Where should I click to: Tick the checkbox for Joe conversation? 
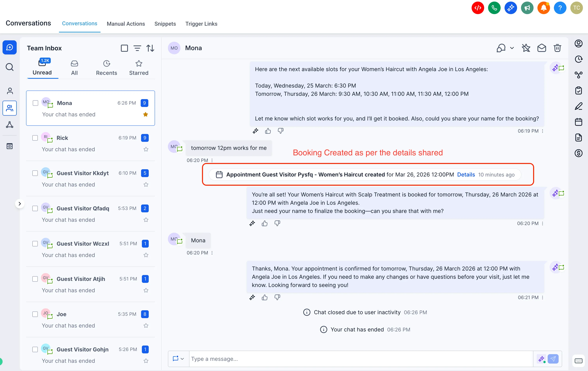pos(35,314)
